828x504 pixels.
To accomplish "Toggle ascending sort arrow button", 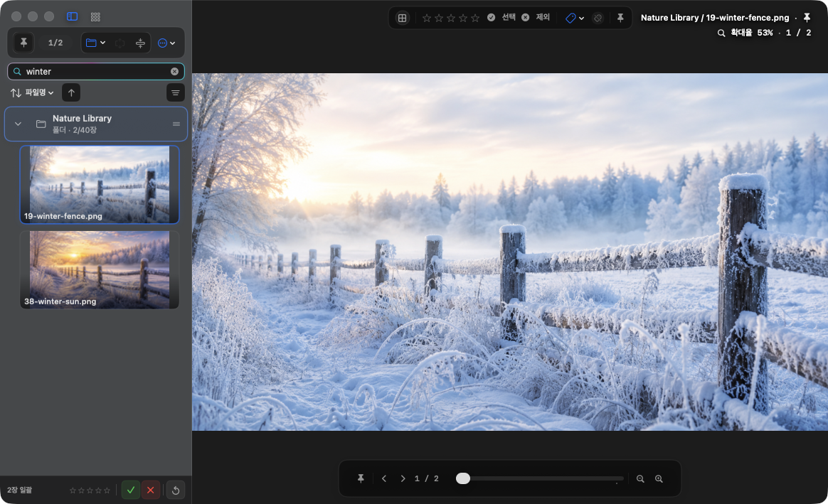I will click(71, 93).
